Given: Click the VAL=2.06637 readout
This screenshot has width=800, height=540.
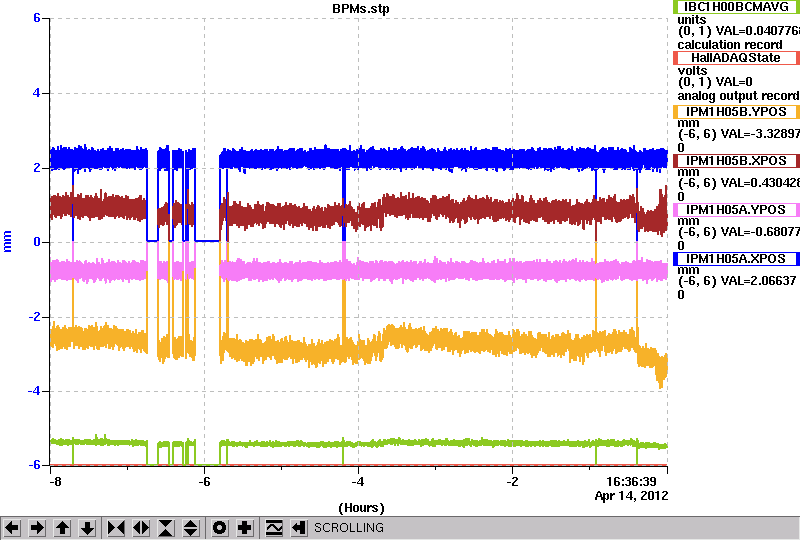Looking at the screenshot, I should coord(756,281).
